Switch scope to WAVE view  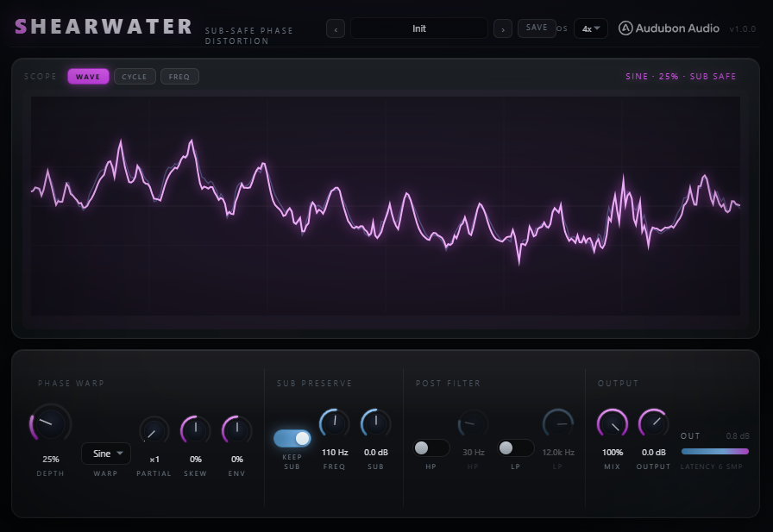point(88,77)
